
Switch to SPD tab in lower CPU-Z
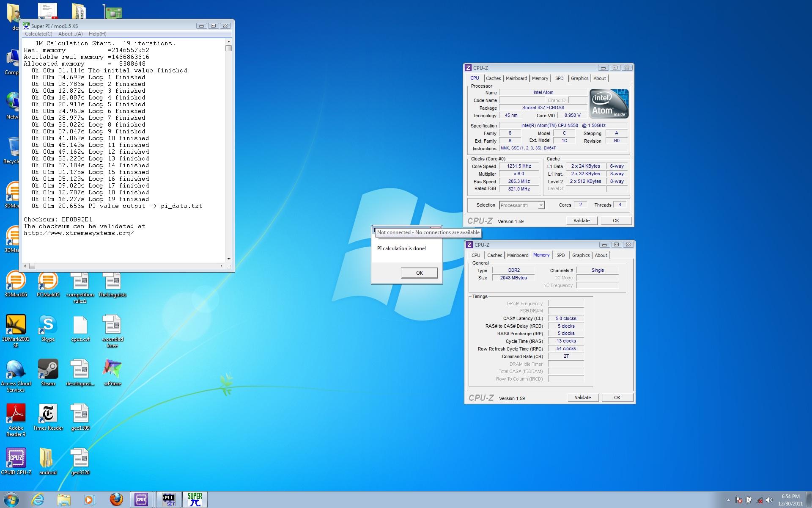[x=560, y=255]
